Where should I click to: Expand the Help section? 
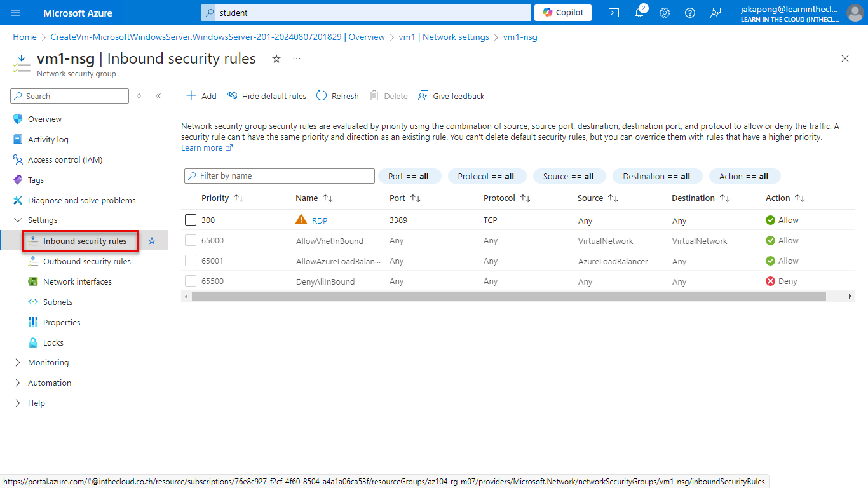[x=36, y=403]
